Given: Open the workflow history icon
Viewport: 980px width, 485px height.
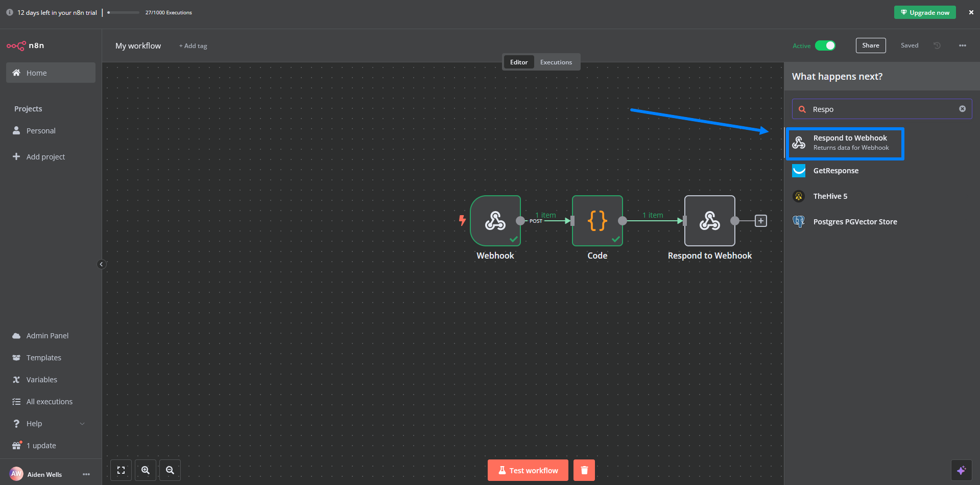Looking at the screenshot, I should click(937, 45).
